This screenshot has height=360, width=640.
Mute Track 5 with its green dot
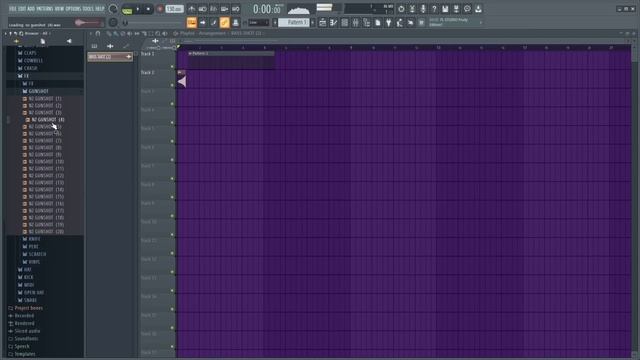(x=172, y=141)
